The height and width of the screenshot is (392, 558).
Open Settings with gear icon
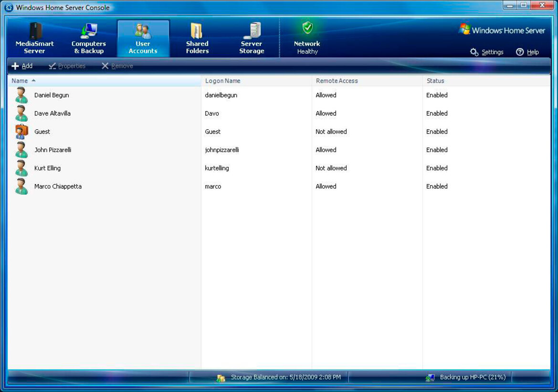tap(474, 52)
